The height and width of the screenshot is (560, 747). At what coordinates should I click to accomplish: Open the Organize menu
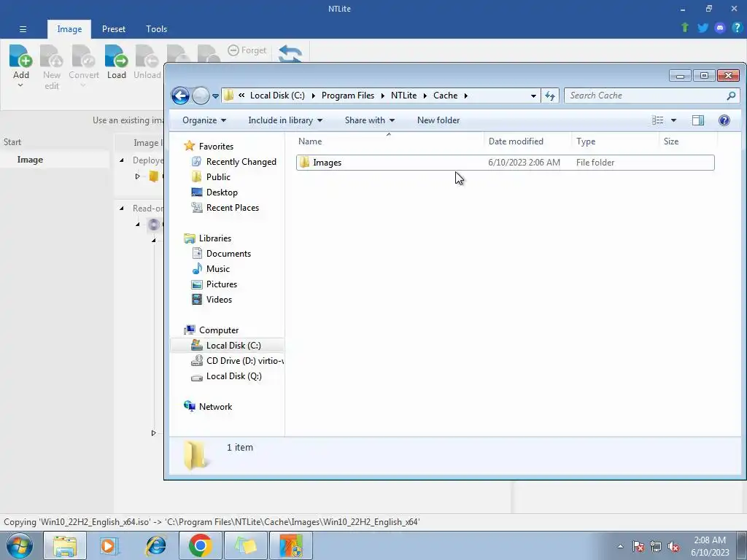click(x=204, y=120)
